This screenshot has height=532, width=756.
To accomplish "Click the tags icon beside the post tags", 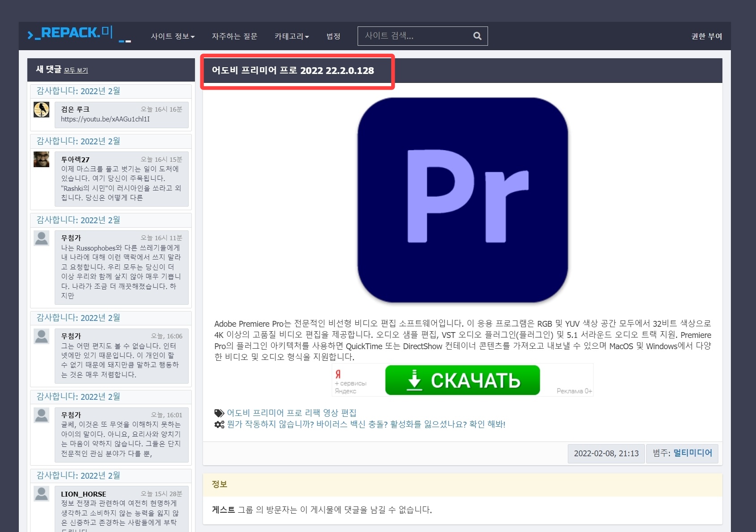I will 218,412.
